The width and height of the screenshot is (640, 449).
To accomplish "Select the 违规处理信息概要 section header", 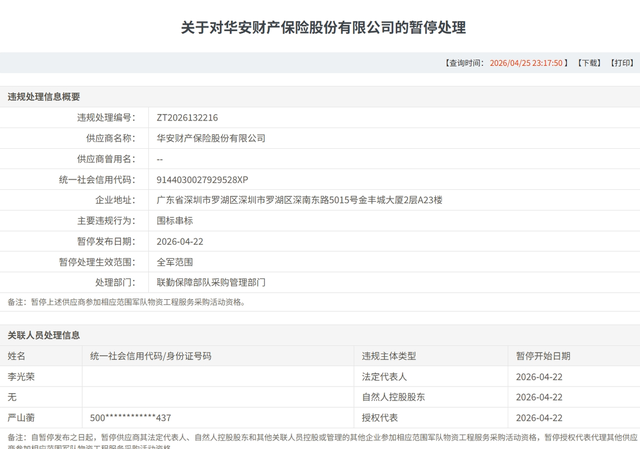I will pos(44,97).
